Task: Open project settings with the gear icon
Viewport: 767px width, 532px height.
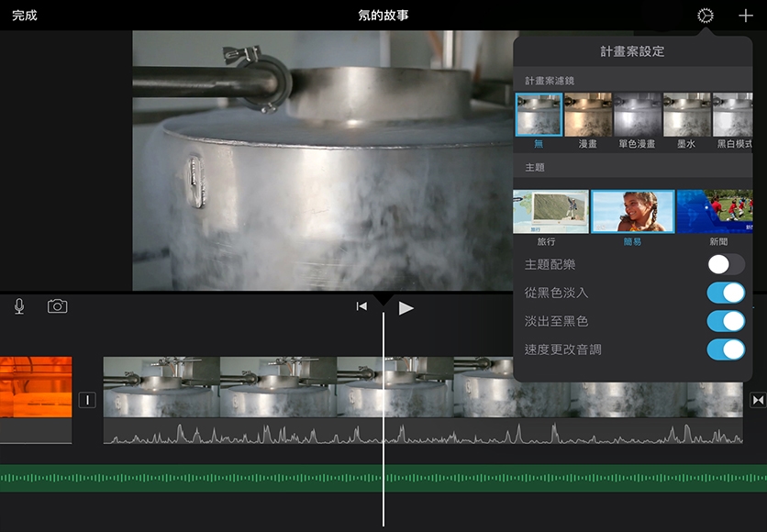Action: click(705, 16)
